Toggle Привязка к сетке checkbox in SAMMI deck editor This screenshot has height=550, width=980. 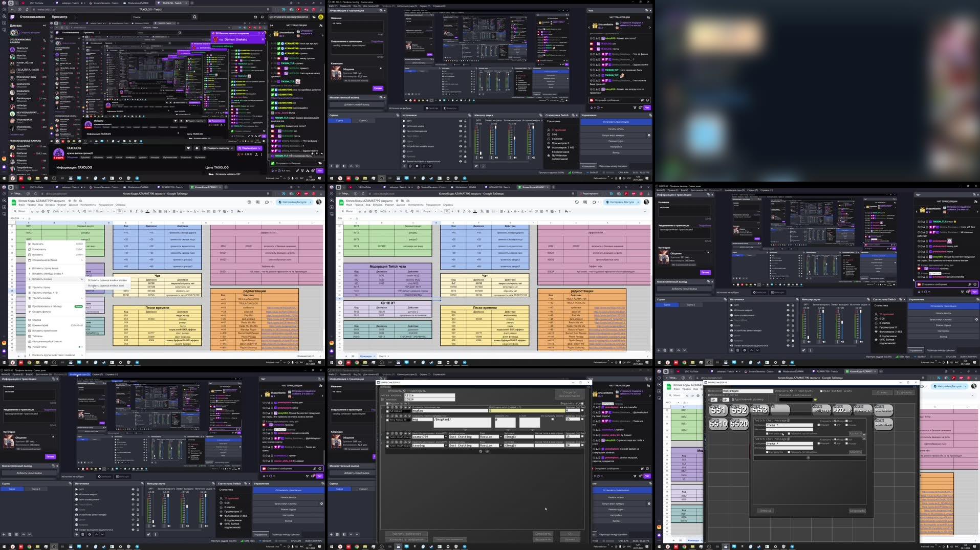tap(709, 395)
